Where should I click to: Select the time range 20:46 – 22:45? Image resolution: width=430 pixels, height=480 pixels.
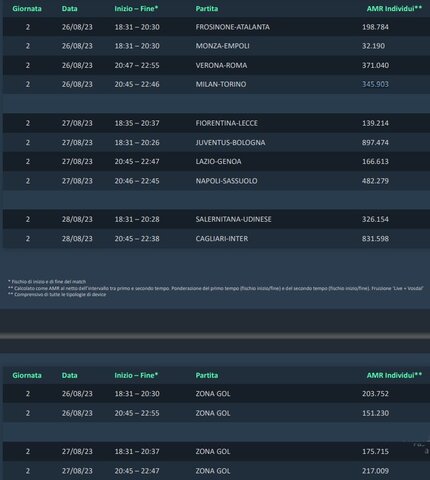(137, 181)
